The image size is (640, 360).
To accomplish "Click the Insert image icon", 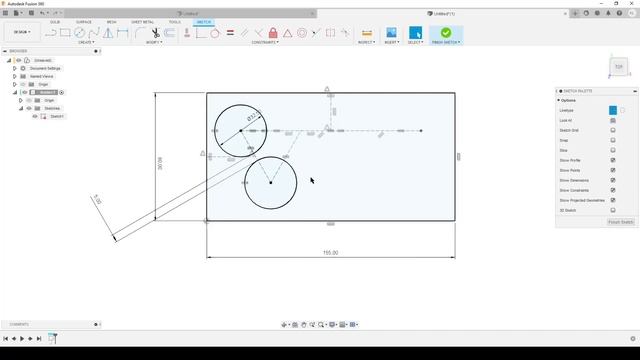I will click(391, 33).
